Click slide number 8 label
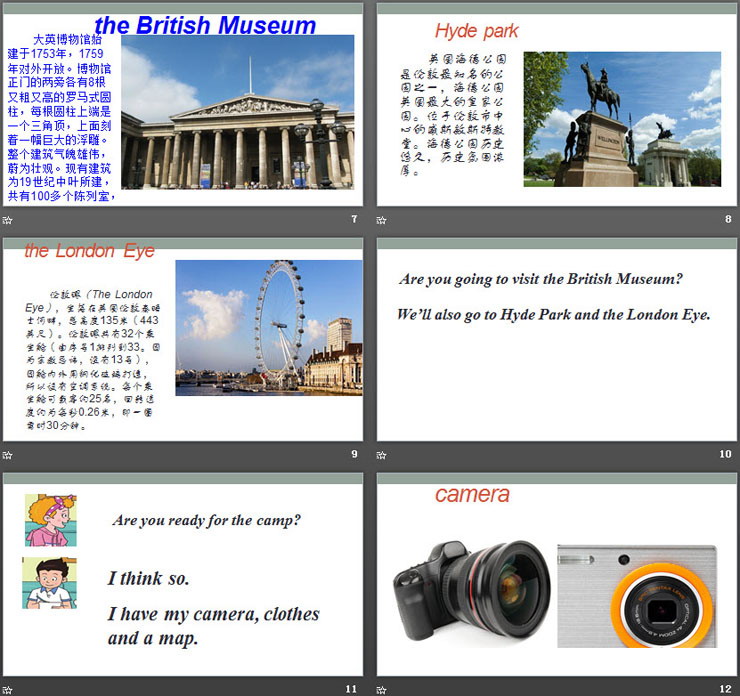The width and height of the screenshot is (740, 696). 728,218
